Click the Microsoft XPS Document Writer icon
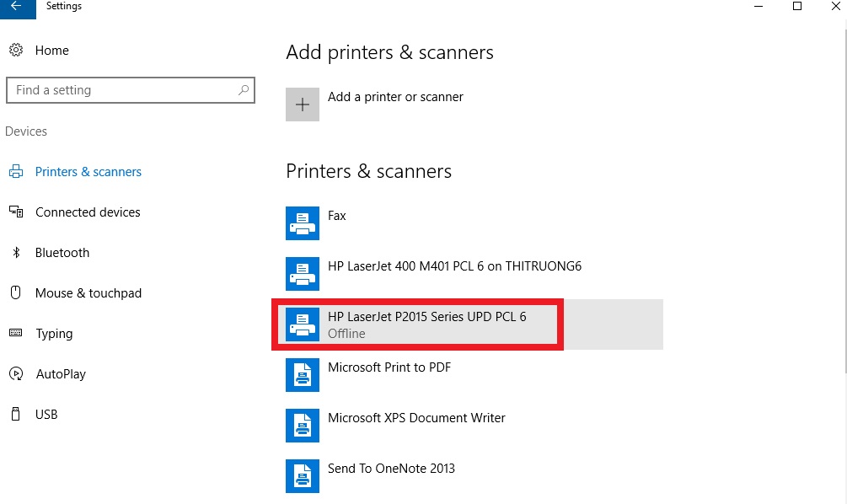 tap(303, 426)
